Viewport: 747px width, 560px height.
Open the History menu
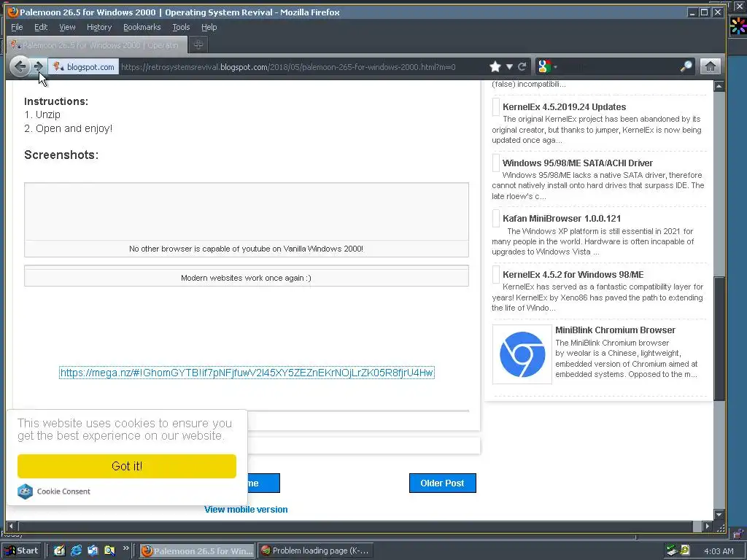tap(99, 27)
